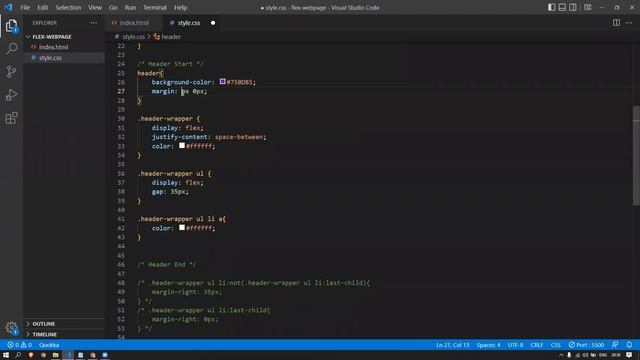
Task: Click the VS Code logo icon
Action: point(9,7)
